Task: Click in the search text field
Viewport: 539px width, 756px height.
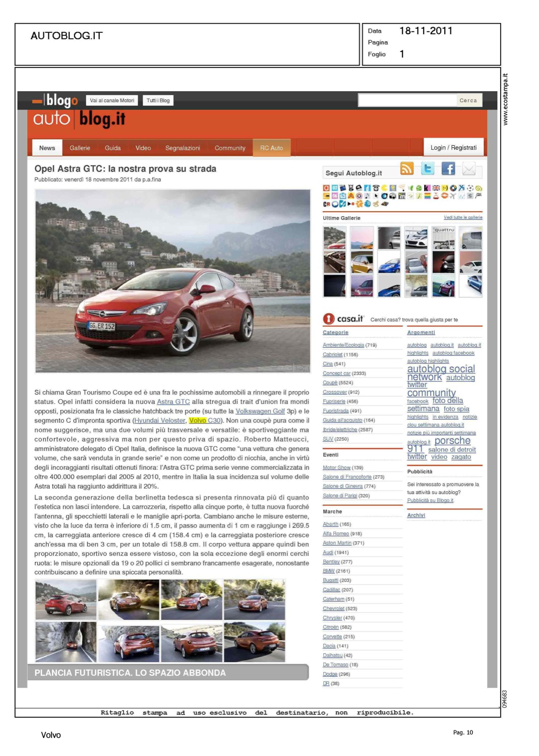Action: [407, 100]
